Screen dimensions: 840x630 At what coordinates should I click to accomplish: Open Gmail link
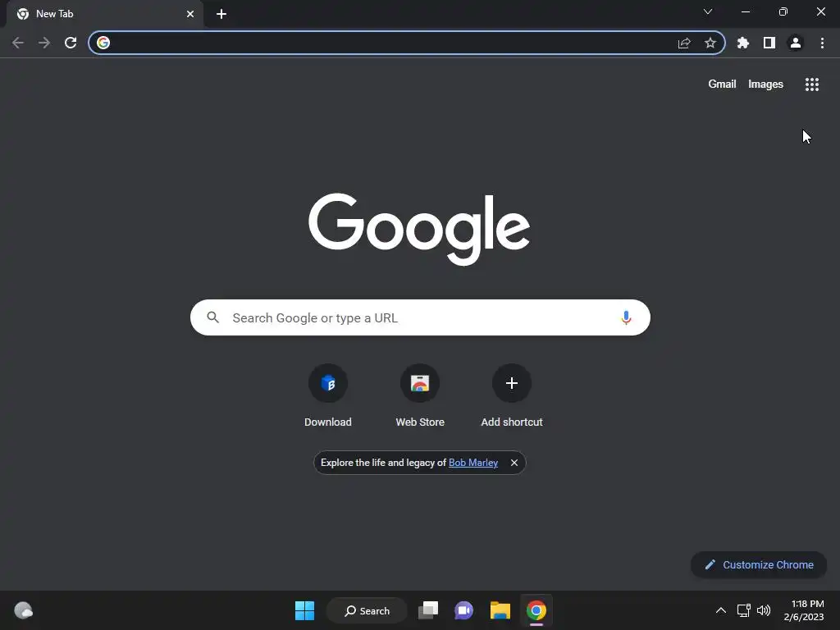tap(722, 84)
